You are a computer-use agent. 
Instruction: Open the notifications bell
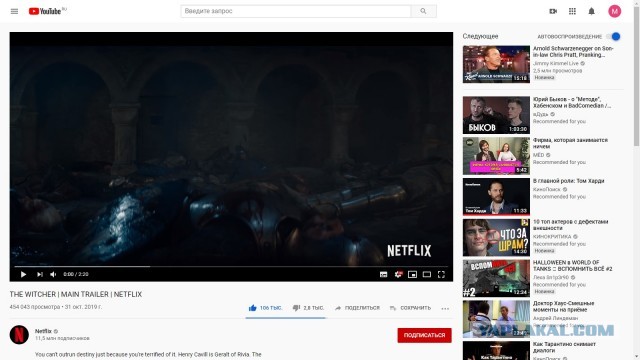pyautogui.click(x=591, y=11)
